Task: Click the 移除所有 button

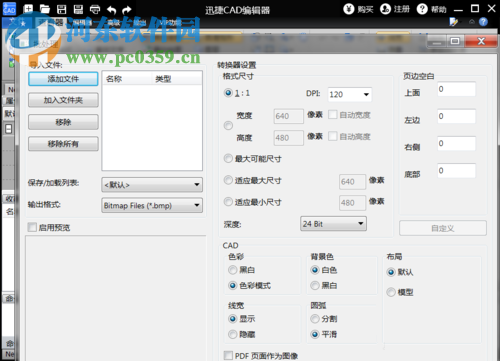Action: pos(63,144)
